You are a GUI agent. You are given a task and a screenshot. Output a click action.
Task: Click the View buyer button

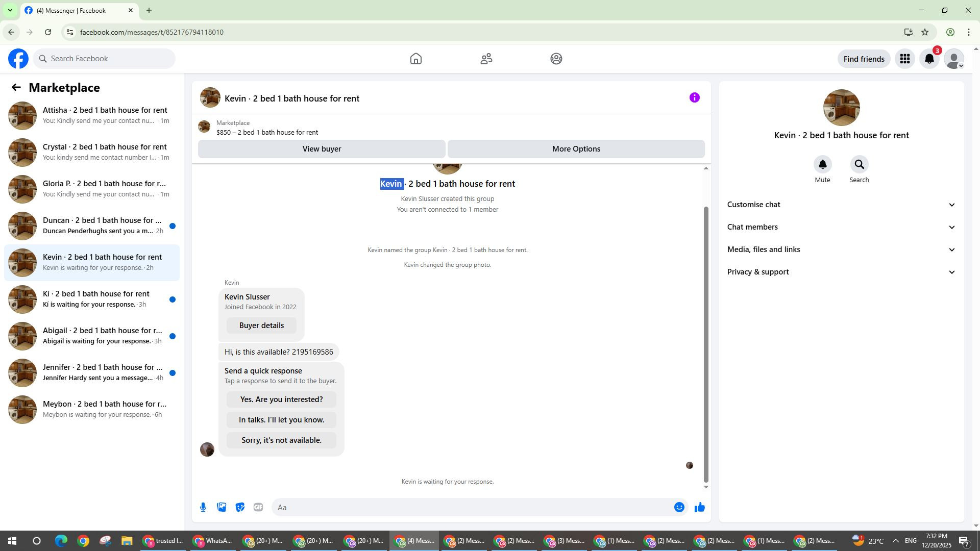[322, 149]
